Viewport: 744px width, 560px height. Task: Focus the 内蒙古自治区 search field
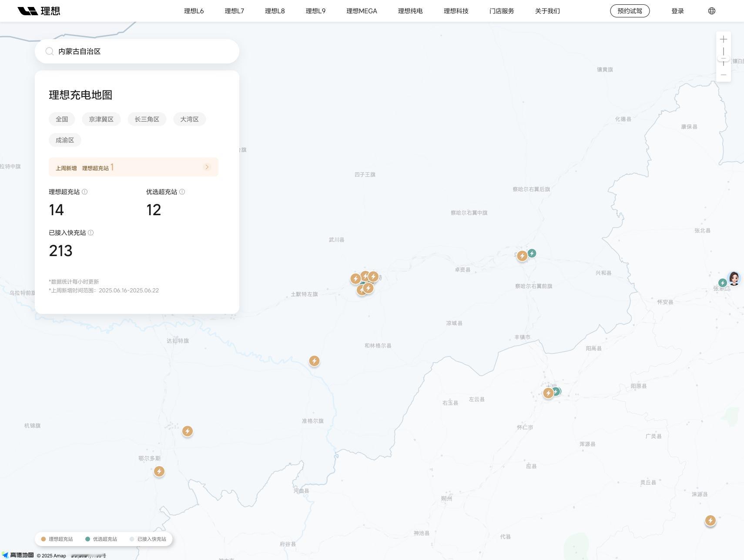tap(137, 51)
